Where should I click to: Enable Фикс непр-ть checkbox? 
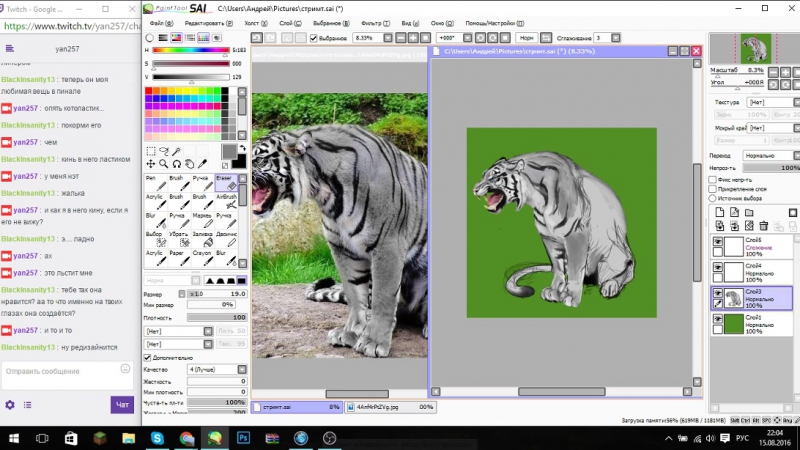pyautogui.click(x=713, y=180)
